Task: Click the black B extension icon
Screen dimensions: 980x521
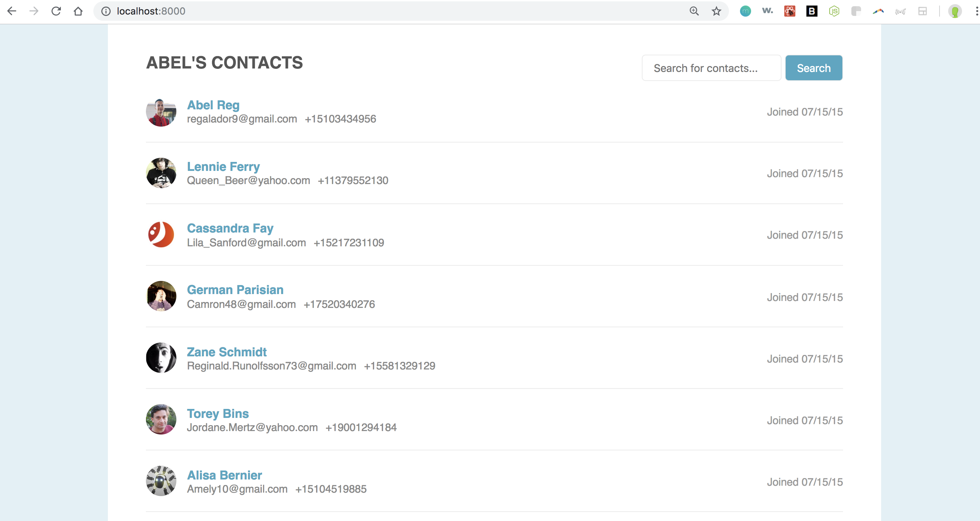Action: pyautogui.click(x=812, y=11)
